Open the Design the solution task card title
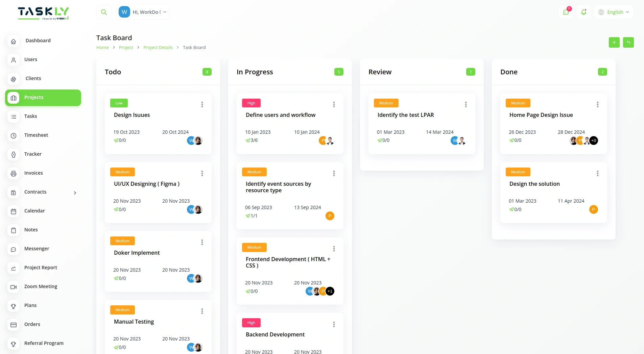The height and width of the screenshot is (354, 644). [534, 184]
